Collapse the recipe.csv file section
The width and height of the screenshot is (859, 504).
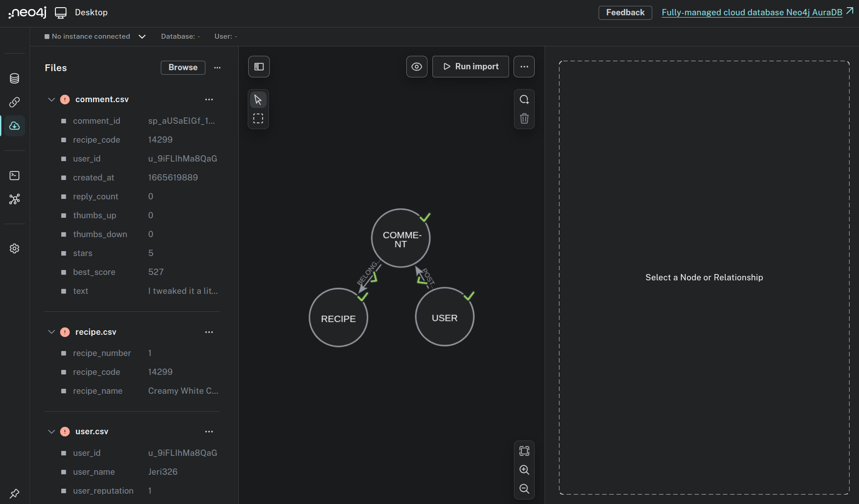(x=51, y=332)
